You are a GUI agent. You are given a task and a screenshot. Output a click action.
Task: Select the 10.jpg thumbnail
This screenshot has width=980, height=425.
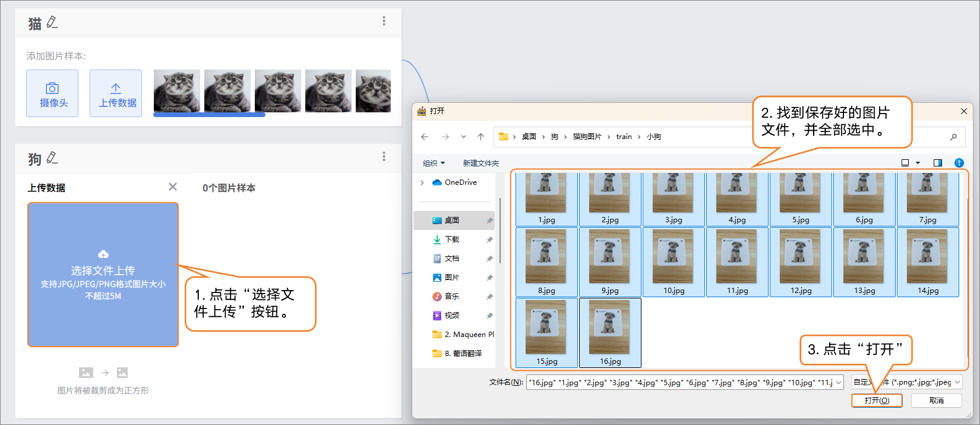click(x=674, y=262)
